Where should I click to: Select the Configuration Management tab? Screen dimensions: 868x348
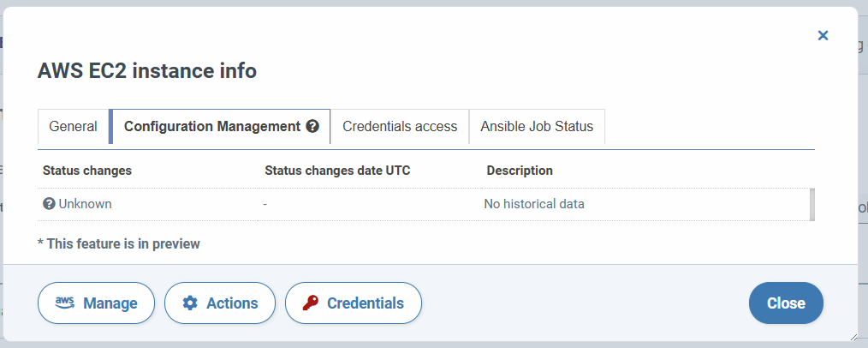tap(220, 126)
